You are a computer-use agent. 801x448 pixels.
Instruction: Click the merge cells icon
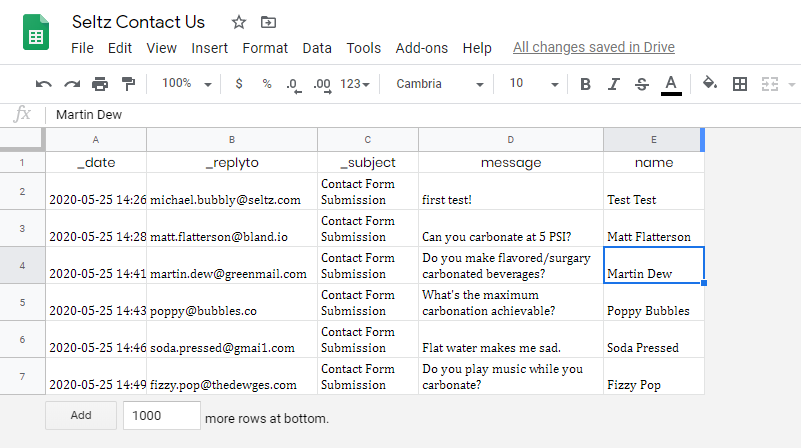(x=770, y=84)
